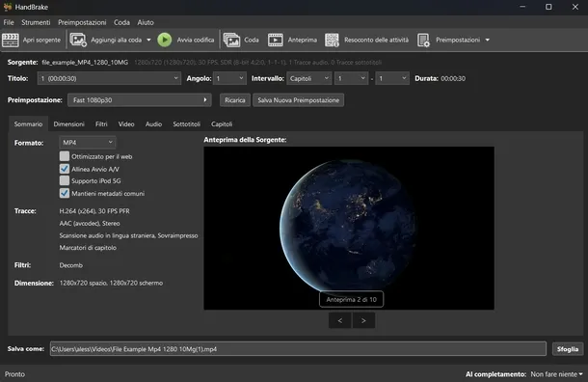Expand the toolbar Preimpostazioni arrow

tap(488, 40)
